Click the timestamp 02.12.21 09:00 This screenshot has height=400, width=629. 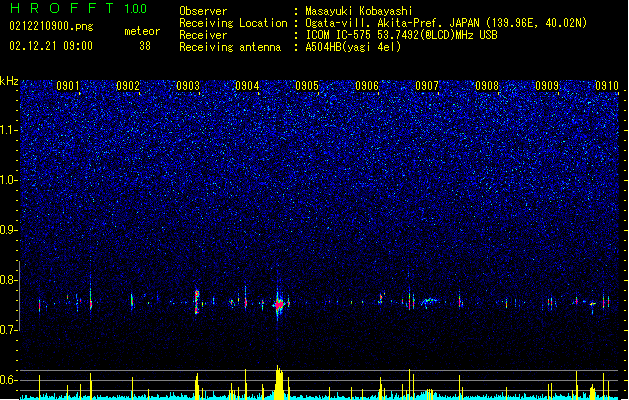click(51, 46)
